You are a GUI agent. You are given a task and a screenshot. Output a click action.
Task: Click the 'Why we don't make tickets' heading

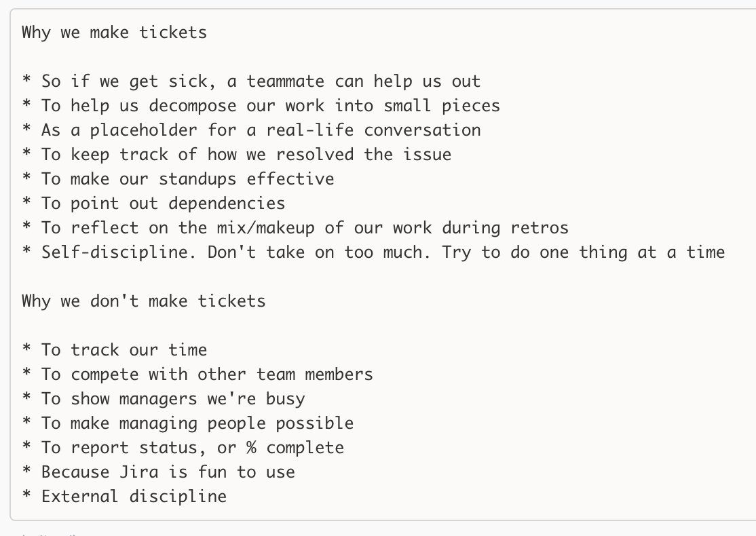click(144, 301)
